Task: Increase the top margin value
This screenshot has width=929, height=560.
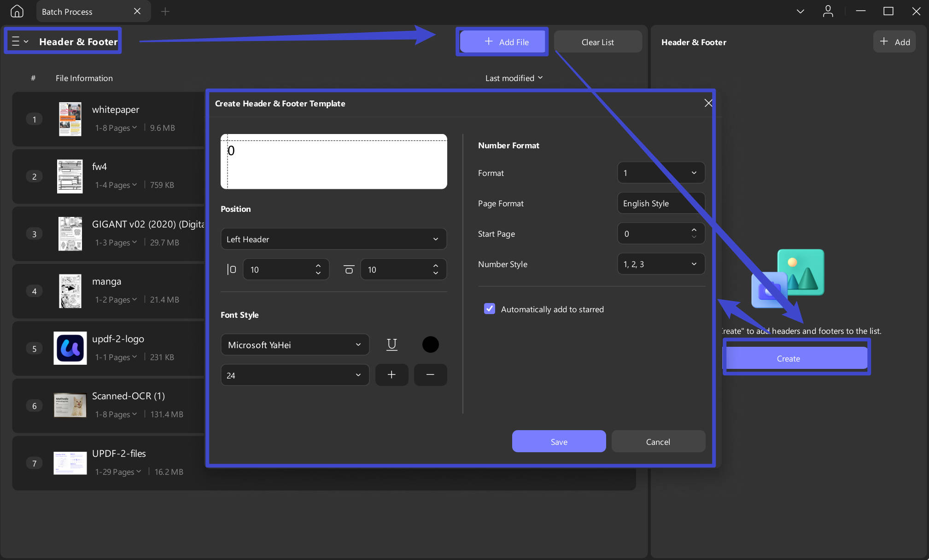Action: coord(436,266)
